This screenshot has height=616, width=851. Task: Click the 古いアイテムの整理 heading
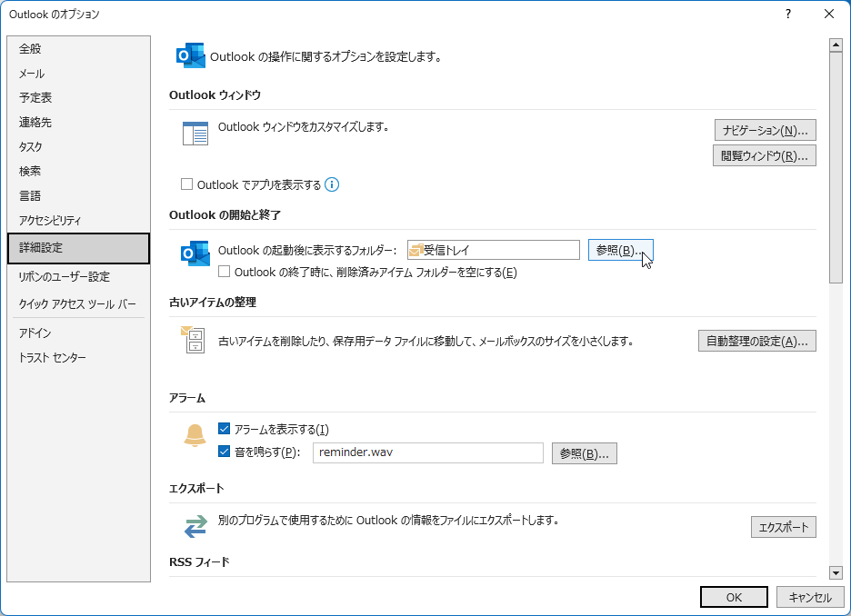[213, 302]
